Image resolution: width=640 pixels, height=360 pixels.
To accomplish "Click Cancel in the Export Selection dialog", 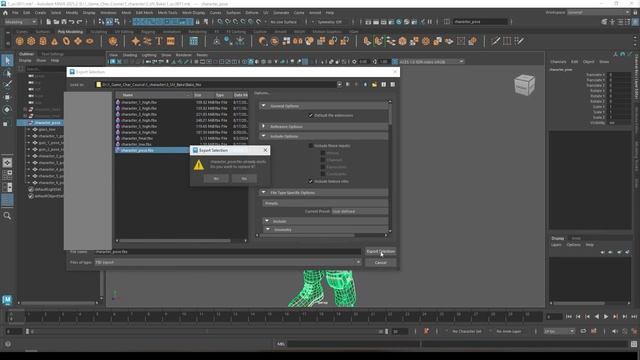I will [x=380, y=262].
